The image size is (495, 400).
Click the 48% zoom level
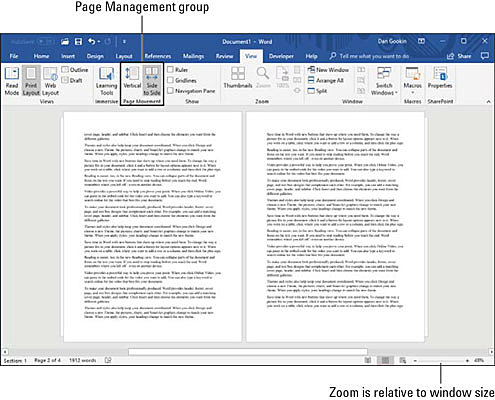click(479, 360)
